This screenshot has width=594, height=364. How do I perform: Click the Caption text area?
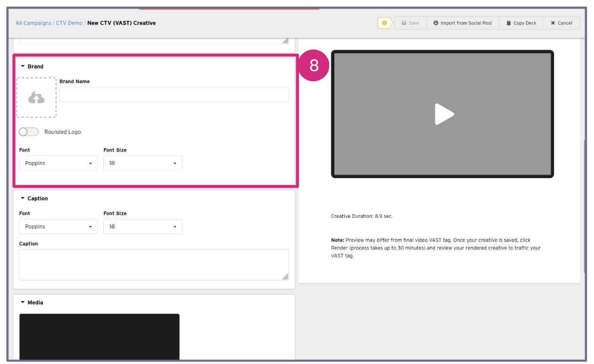tap(154, 264)
